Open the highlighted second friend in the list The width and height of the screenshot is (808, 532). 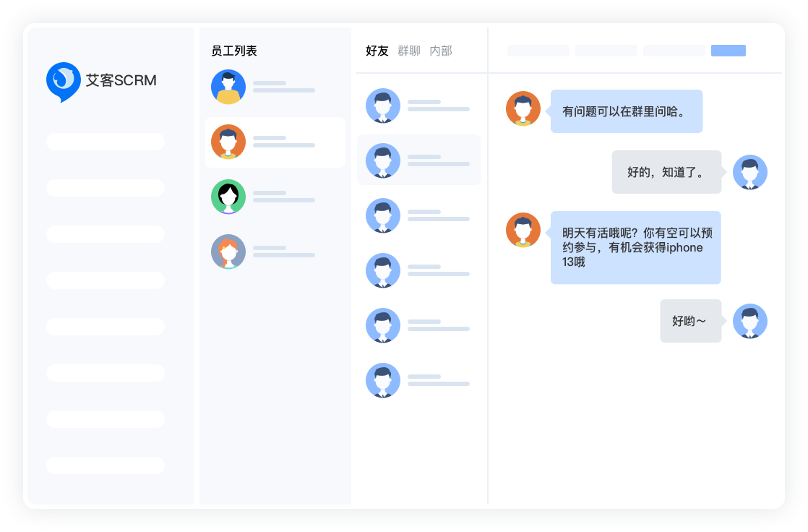(x=383, y=160)
